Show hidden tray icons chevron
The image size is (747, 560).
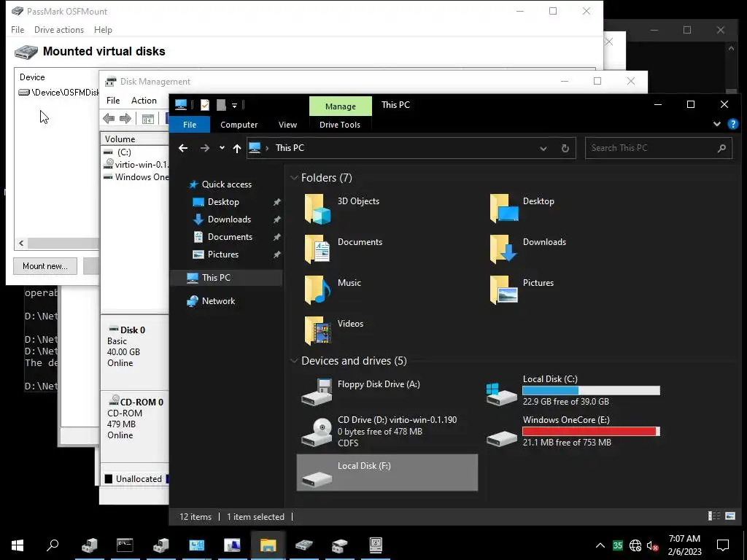pos(600,545)
